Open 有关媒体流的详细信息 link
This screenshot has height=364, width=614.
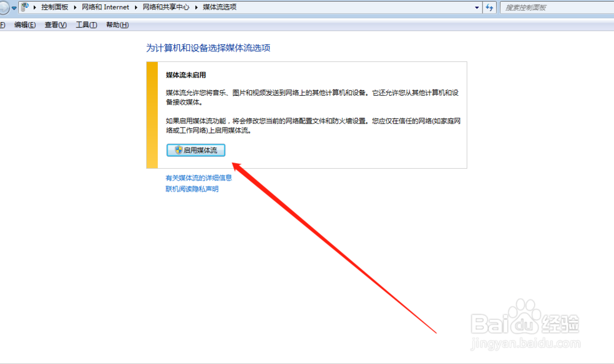point(199,178)
